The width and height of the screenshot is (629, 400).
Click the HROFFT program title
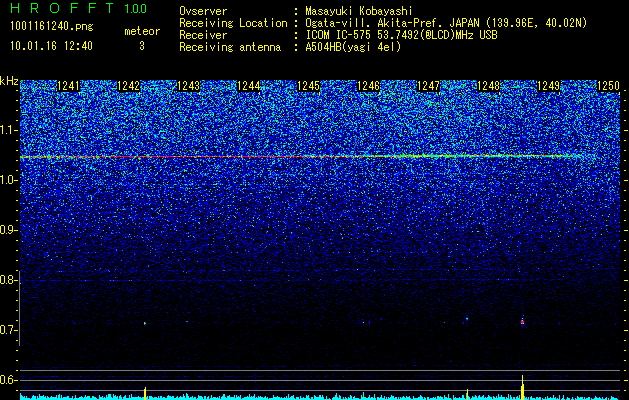click(x=63, y=8)
